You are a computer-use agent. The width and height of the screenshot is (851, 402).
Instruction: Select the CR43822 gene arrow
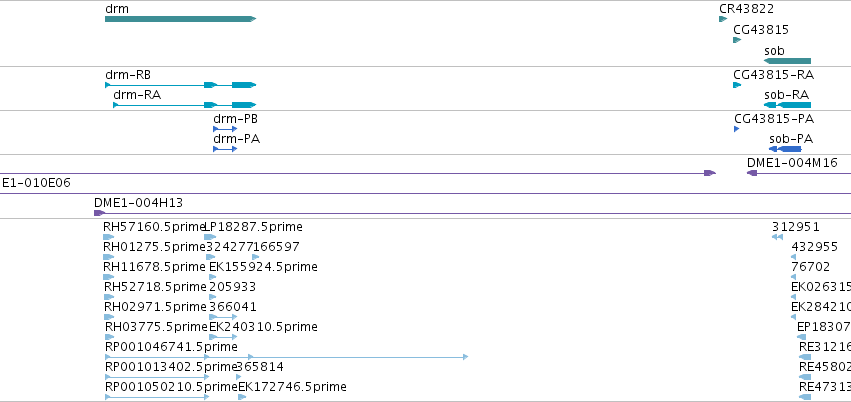[723, 19]
